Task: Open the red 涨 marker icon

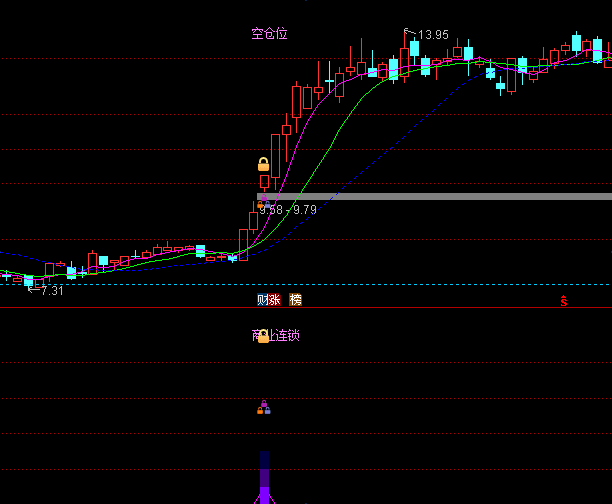Action: (274, 300)
